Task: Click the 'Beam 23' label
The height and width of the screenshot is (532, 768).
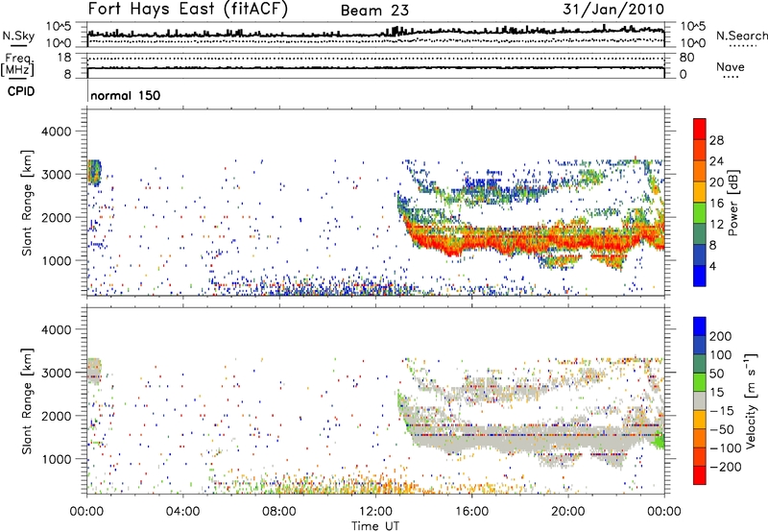Action: pyautogui.click(x=374, y=11)
